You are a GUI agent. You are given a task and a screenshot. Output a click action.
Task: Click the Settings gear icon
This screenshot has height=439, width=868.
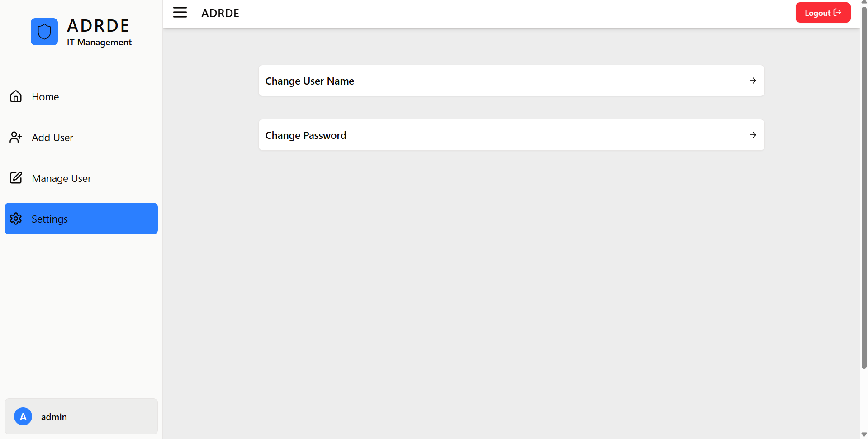click(x=16, y=219)
